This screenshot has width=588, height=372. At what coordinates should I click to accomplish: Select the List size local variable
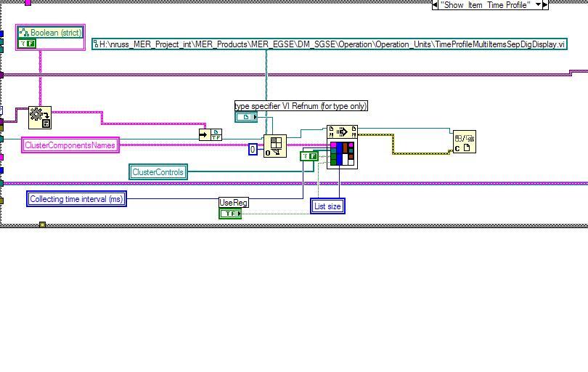tap(327, 206)
